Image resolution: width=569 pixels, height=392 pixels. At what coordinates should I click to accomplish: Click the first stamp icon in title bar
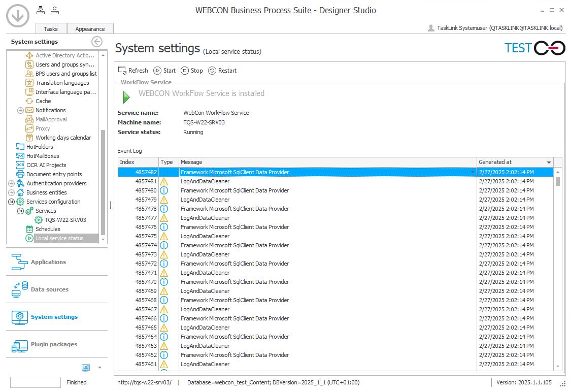(x=41, y=10)
